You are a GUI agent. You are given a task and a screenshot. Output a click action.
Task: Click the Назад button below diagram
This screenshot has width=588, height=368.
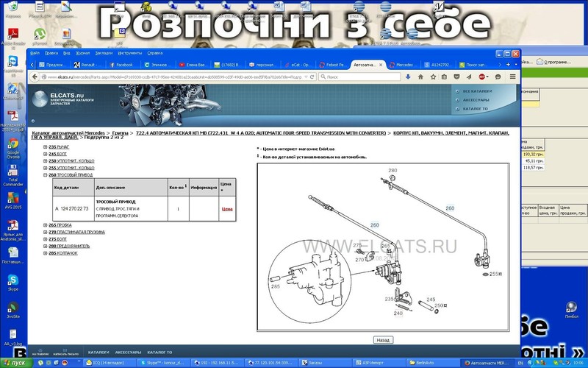(383, 340)
